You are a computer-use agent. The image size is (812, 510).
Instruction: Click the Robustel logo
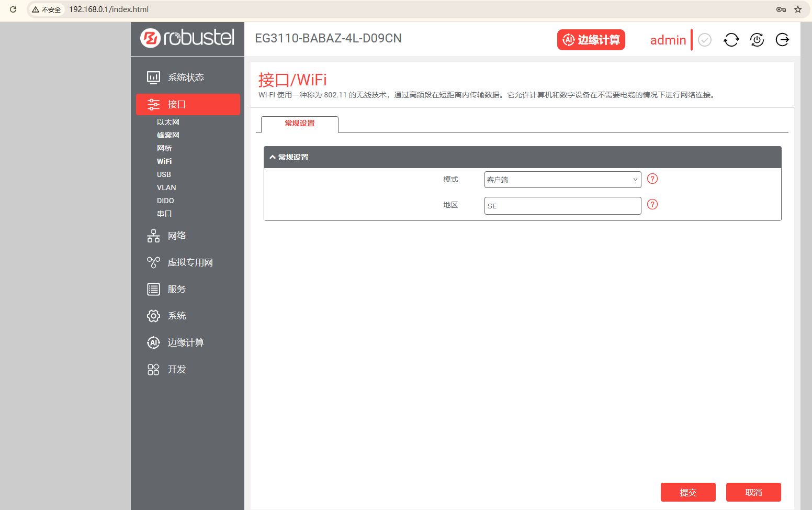[187, 38]
